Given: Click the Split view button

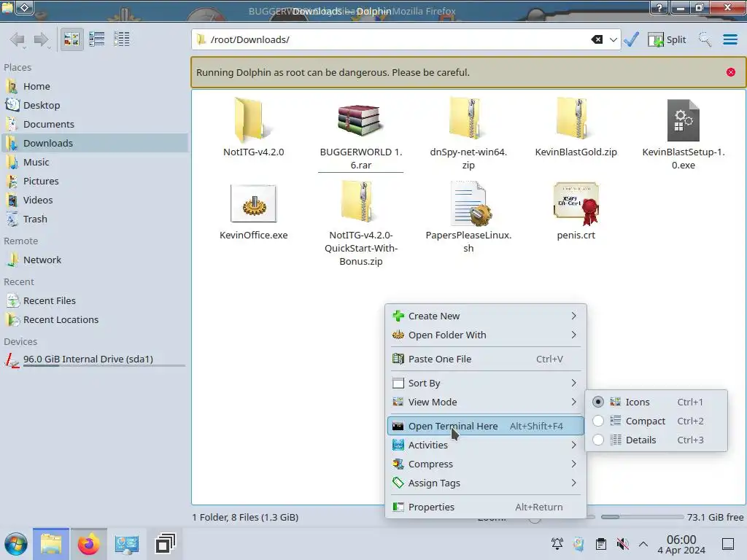Looking at the screenshot, I should click(667, 39).
